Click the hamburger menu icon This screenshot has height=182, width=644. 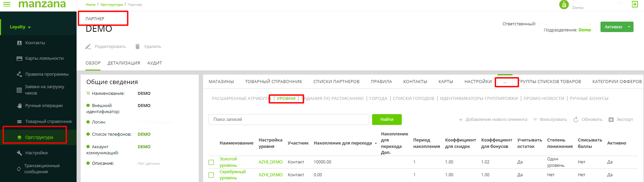pos(7,4)
